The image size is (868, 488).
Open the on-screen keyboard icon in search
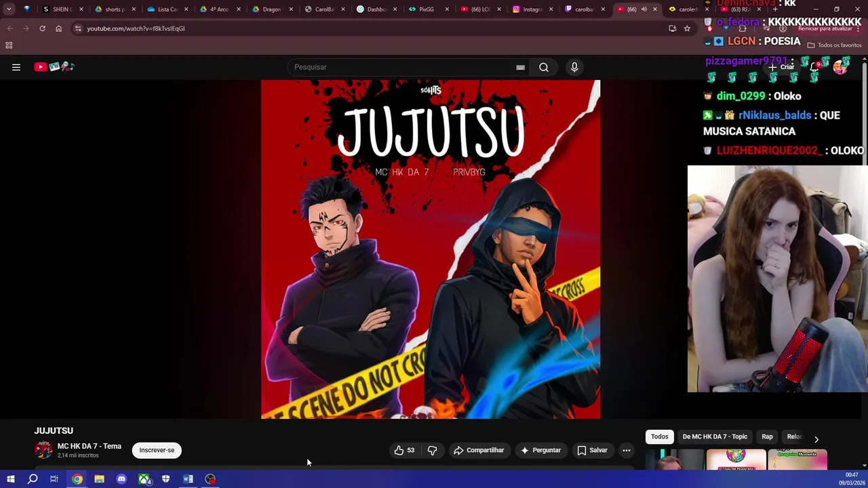[x=520, y=67]
